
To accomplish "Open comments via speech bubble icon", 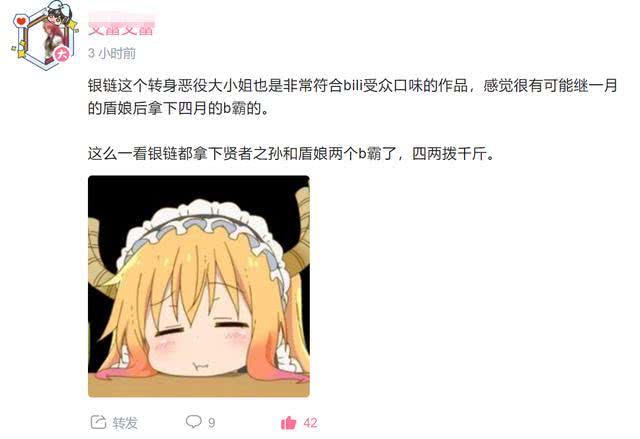I will (193, 421).
